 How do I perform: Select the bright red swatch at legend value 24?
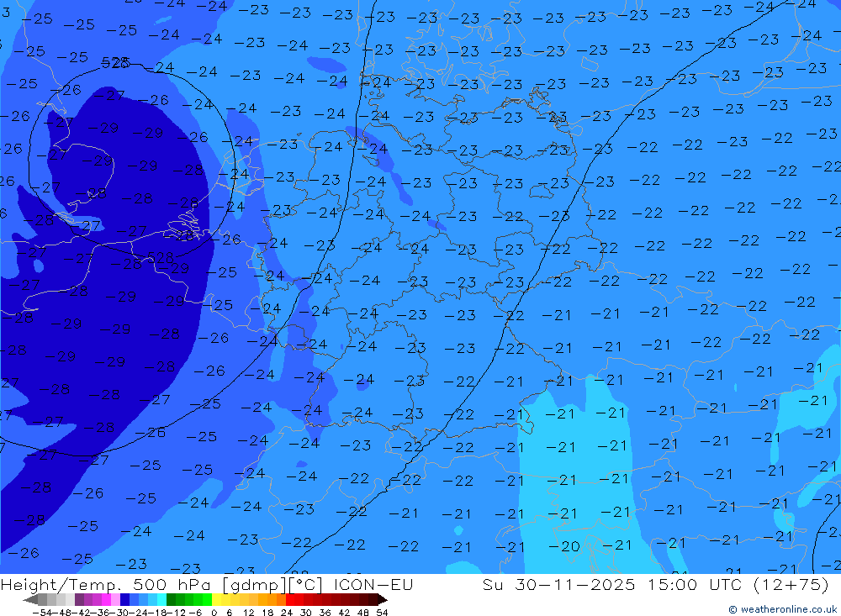pyautogui.click(x=290, y=600)
